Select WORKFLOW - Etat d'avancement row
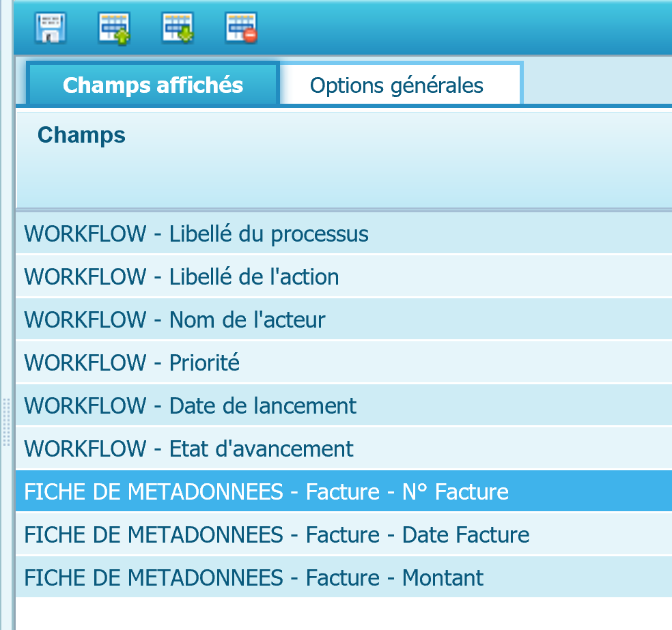Viewport: 672px width, 630px height. point(189,448)
